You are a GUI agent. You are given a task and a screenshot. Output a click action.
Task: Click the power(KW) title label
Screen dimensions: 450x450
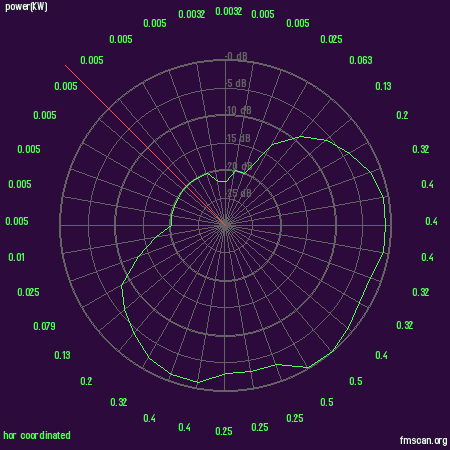tap(26, 7)
